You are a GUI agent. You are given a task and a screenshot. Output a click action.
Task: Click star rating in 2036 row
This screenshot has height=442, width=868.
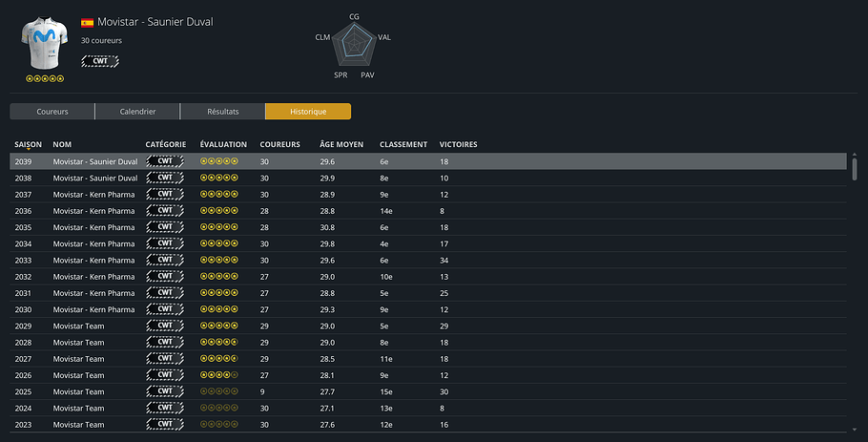219,210
